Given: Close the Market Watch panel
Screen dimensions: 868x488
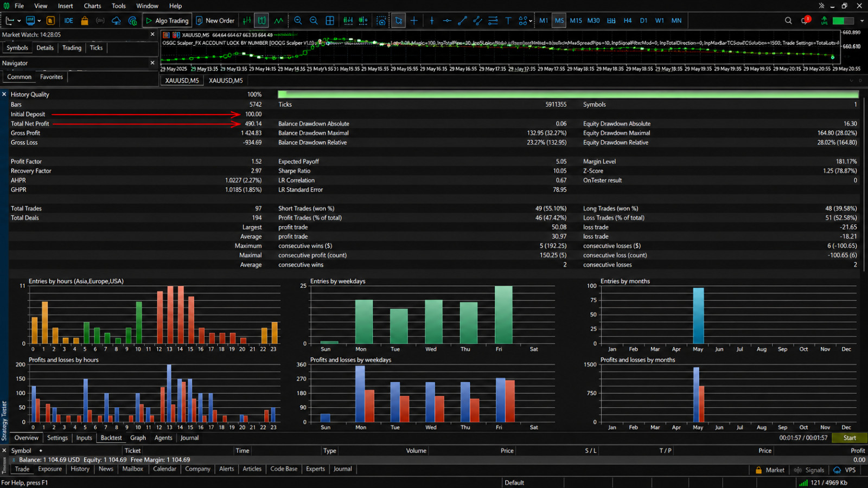Looking at the screenshot, I should point(152,34).
